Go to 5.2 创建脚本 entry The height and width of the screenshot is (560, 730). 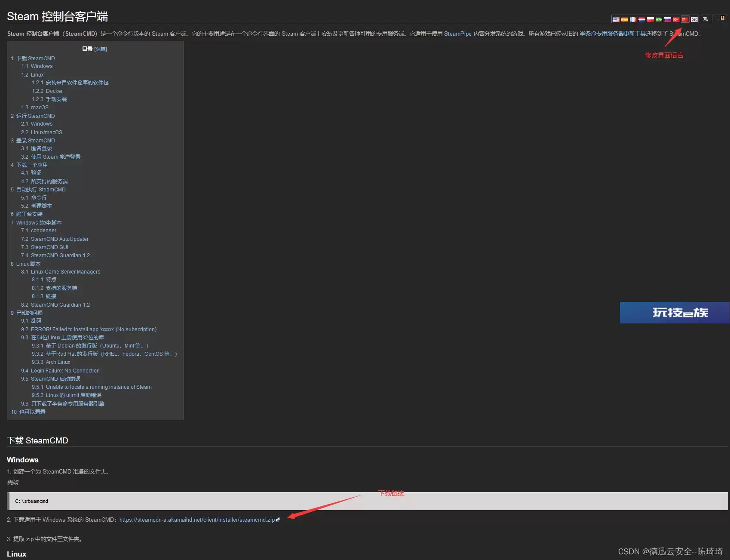[37, 206]
